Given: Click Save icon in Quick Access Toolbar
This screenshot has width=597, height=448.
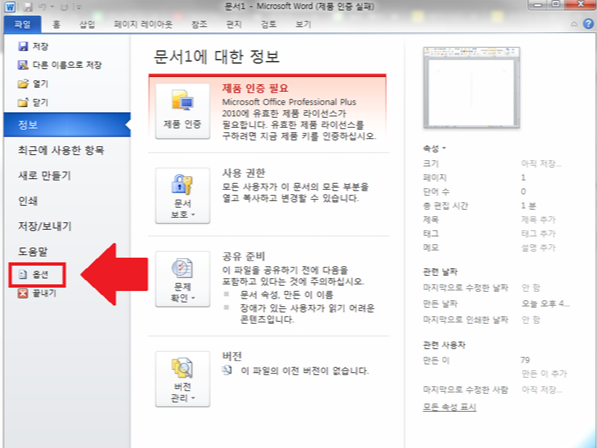Looking at the screenshot, I should pyautogui.click(x=29, y=7).
